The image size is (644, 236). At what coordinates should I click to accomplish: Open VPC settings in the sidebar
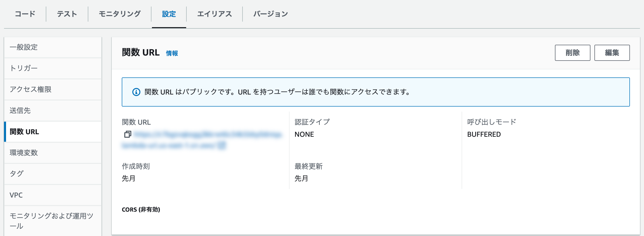click(16, 195)
